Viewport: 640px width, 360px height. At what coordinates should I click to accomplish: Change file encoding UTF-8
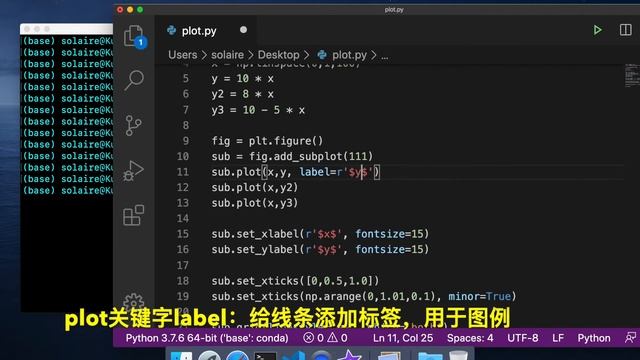[x=522, y=338]
